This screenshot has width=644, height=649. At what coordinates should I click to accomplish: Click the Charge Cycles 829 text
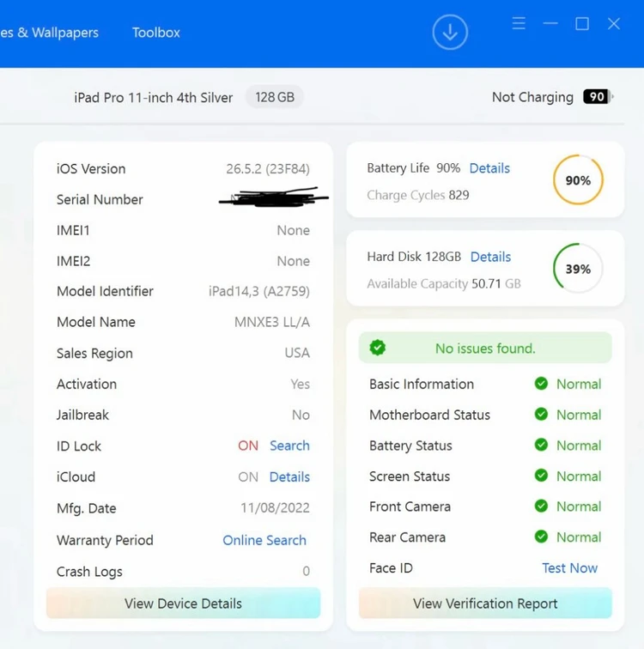point(417,195)
